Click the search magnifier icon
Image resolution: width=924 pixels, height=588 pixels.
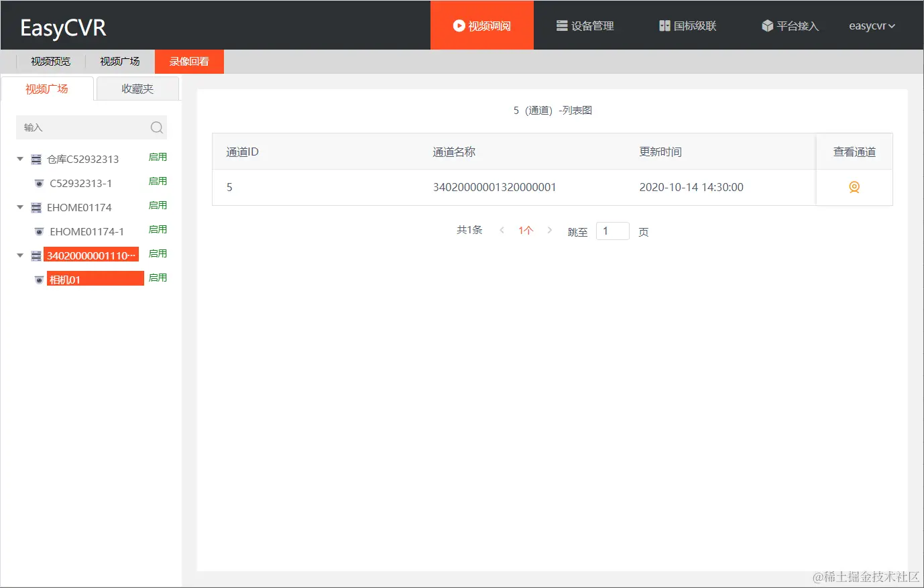point(156,127)
